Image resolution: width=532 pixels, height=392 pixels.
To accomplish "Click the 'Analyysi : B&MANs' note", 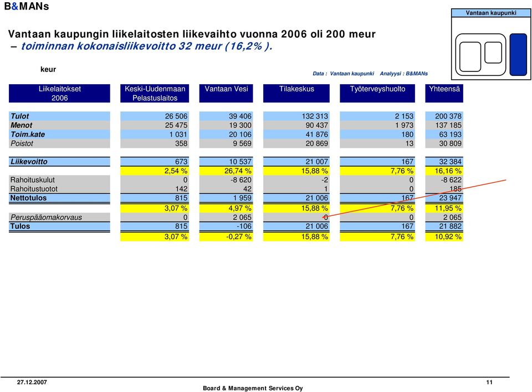I will click(404, 74).
